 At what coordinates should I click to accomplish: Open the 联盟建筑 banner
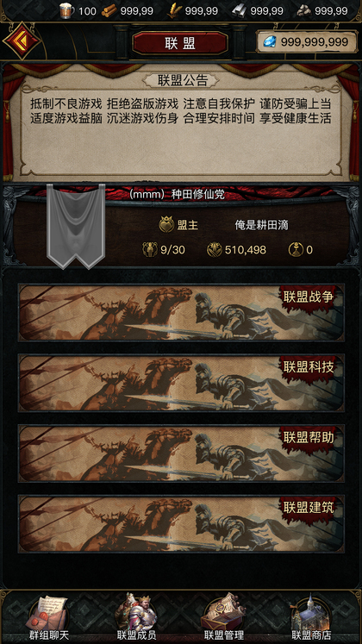181,523
